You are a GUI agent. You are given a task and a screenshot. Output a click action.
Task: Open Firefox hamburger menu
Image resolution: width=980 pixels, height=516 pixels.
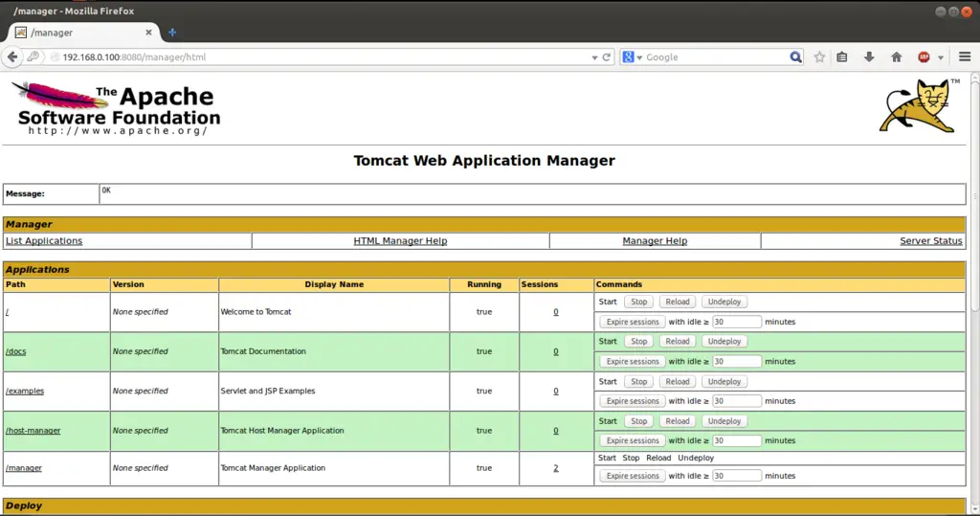(x=965, y=56)
